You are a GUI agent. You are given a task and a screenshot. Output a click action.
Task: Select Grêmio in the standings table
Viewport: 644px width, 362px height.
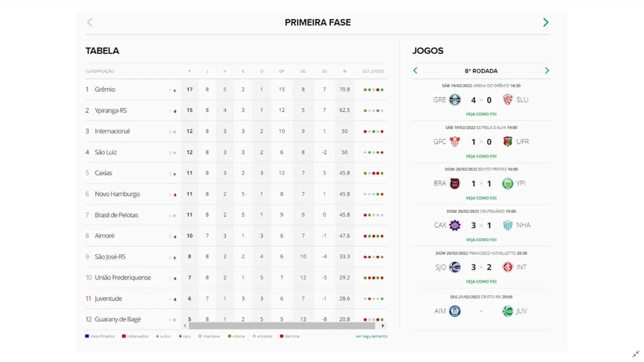pos(105,89)
